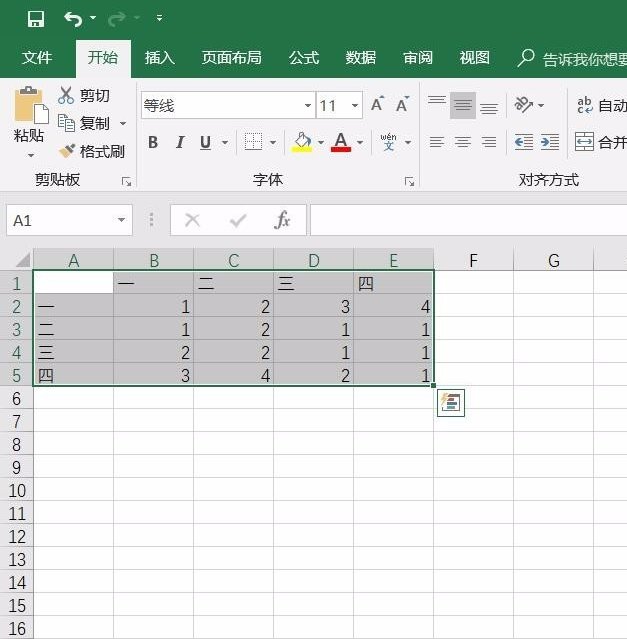Screen dimensions: 627x639
Task: Click the Save icon in quick access toolbar
Action: tap(35, 19)
